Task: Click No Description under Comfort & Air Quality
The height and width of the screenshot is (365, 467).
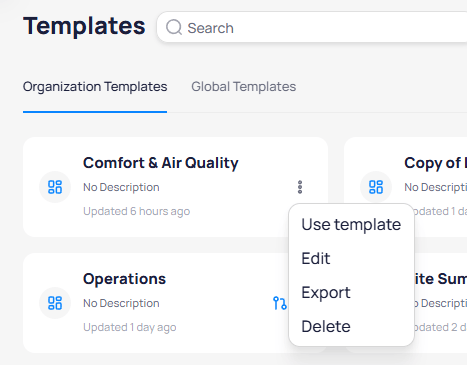Action: [x=121, y=187]
